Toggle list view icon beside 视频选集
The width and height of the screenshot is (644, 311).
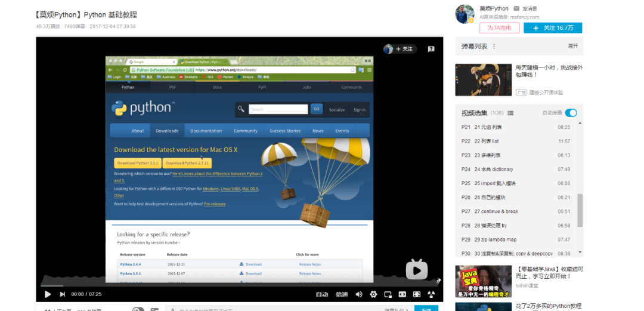[510, 113]
